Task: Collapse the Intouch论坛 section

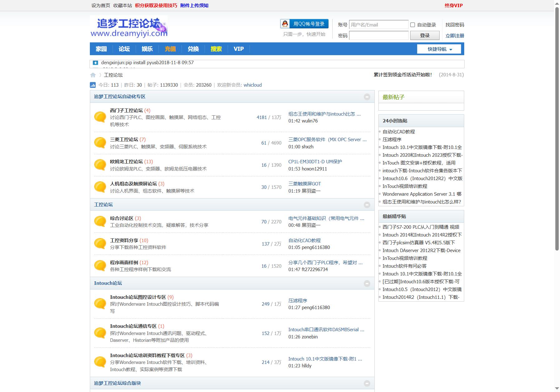Action: tap(367, 284)
